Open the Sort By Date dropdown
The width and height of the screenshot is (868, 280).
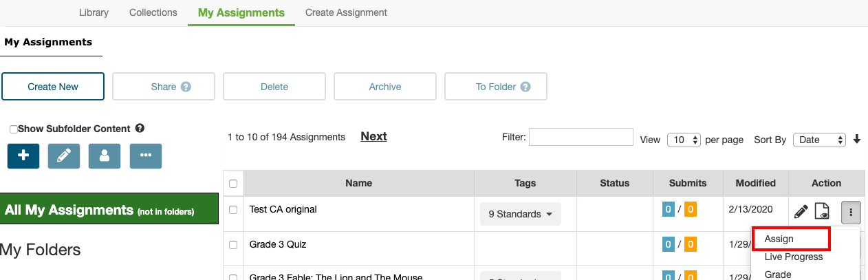point(818,140)
